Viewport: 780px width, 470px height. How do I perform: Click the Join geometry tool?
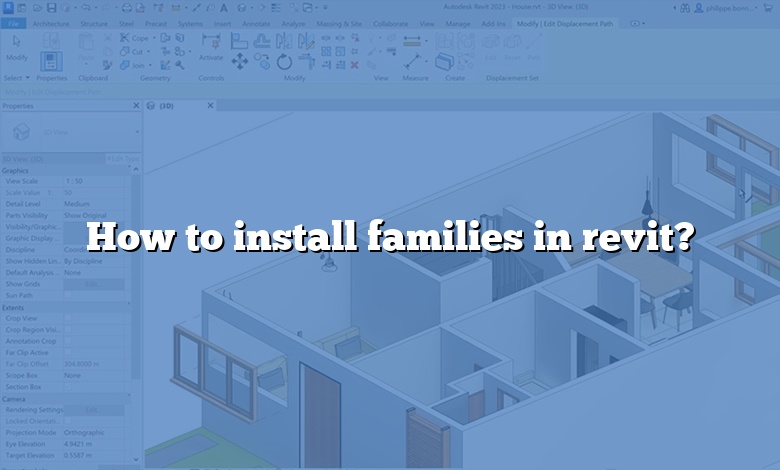(132, 65)
